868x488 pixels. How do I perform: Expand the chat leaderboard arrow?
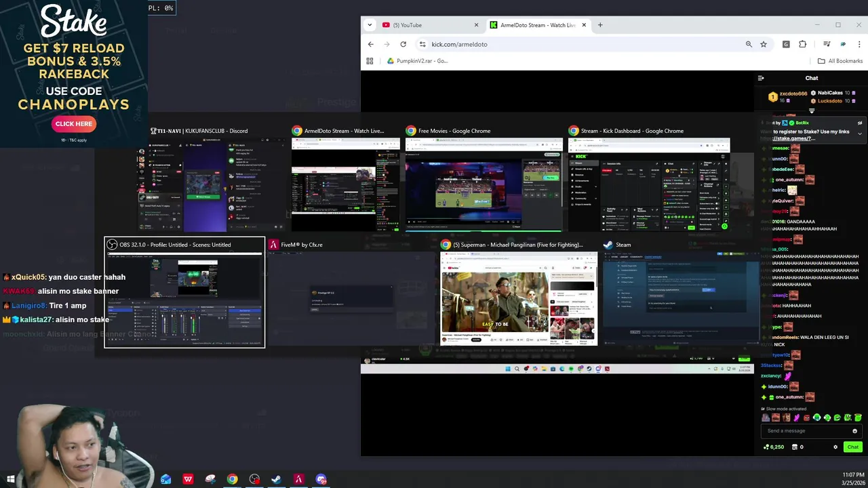(812, 110)
